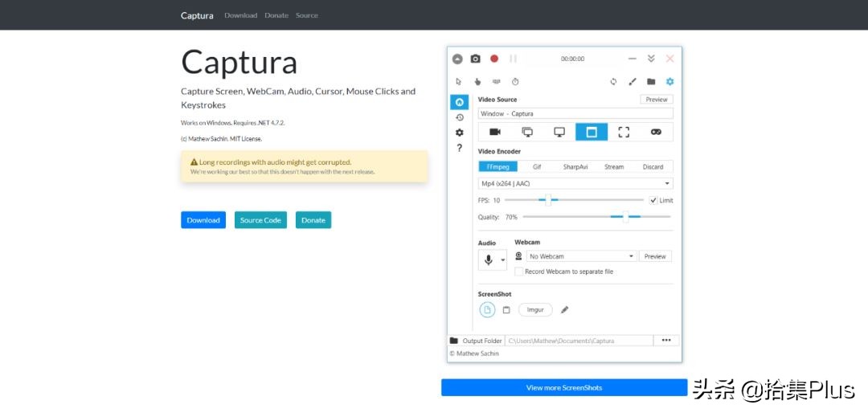Open the Mp4 (x264 | AAC) dropdown
This screenshot has height=413, width=868.
pos(575,183)
